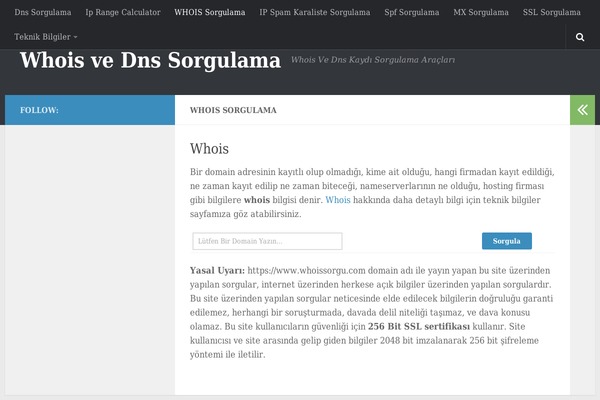Click the FOLLOW: sidebar label
Viewport: 600px width, 400px height.
tap(39, 110)
